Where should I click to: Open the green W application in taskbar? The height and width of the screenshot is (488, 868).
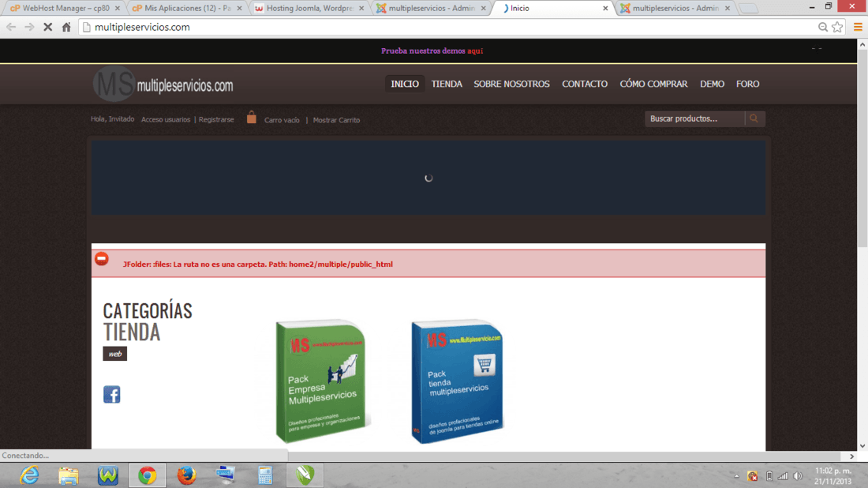pyautogui.click(x=108, y=475)
